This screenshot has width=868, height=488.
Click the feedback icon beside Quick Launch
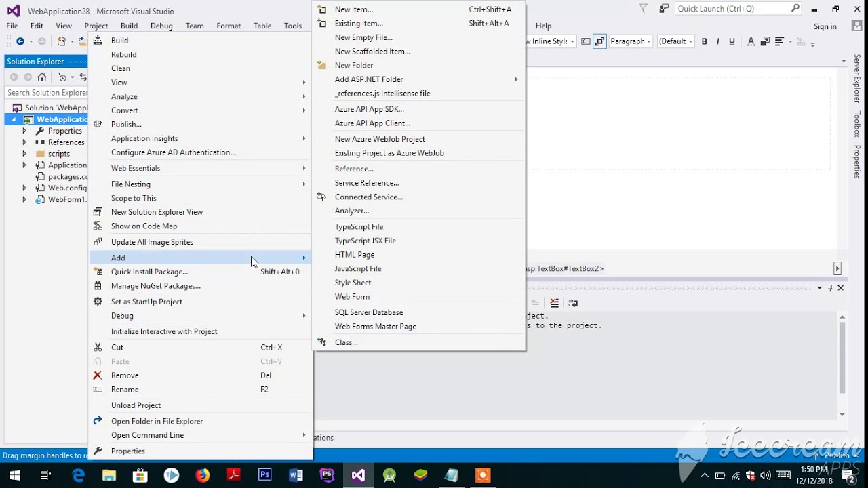tap(664, 9)
